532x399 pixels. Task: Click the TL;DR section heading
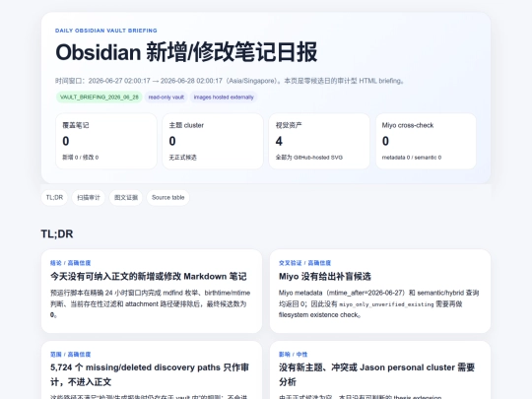click(x=57, y=234)
